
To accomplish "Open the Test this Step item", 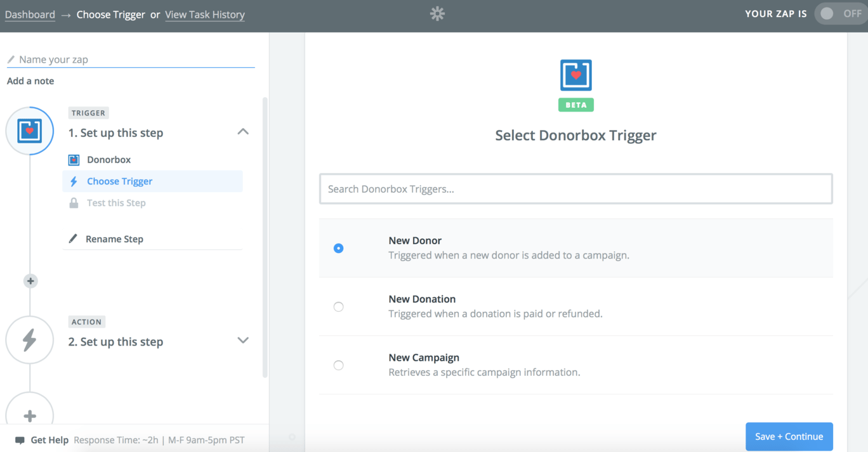I will [x=152, y=203].
